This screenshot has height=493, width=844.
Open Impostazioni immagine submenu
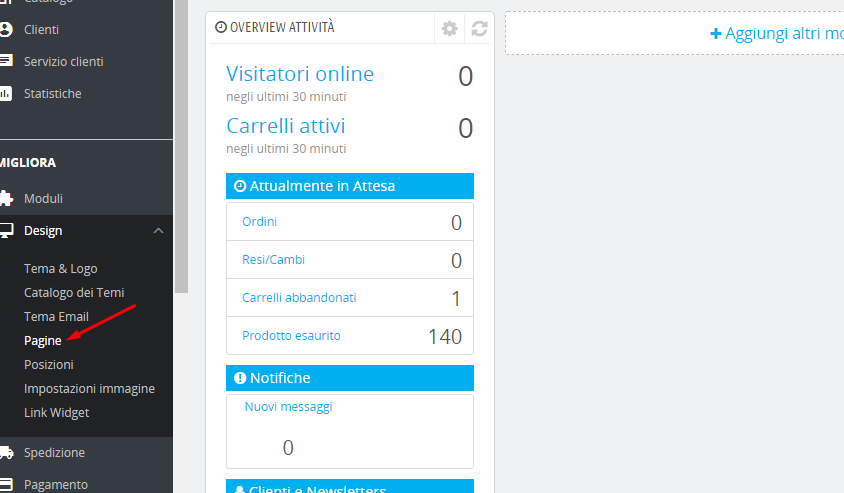(89, 389)
